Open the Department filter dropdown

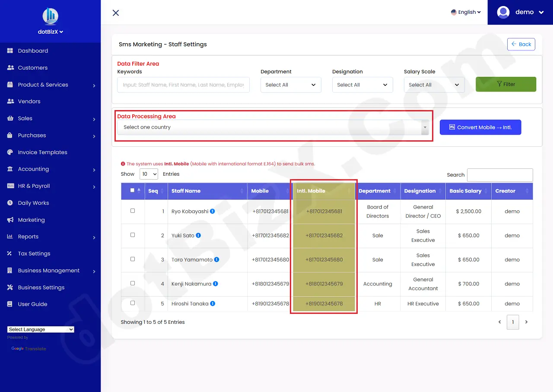(x=291, y=85)
